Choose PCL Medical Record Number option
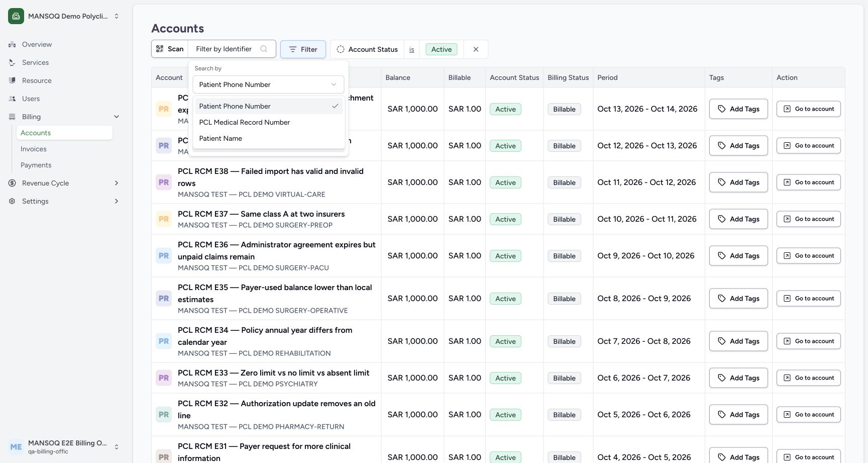 pyautogui.click(x=269, y=122)
